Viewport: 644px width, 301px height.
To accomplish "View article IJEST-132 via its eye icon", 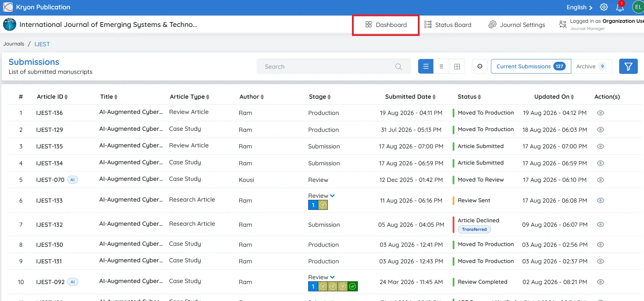I will 601,224.
